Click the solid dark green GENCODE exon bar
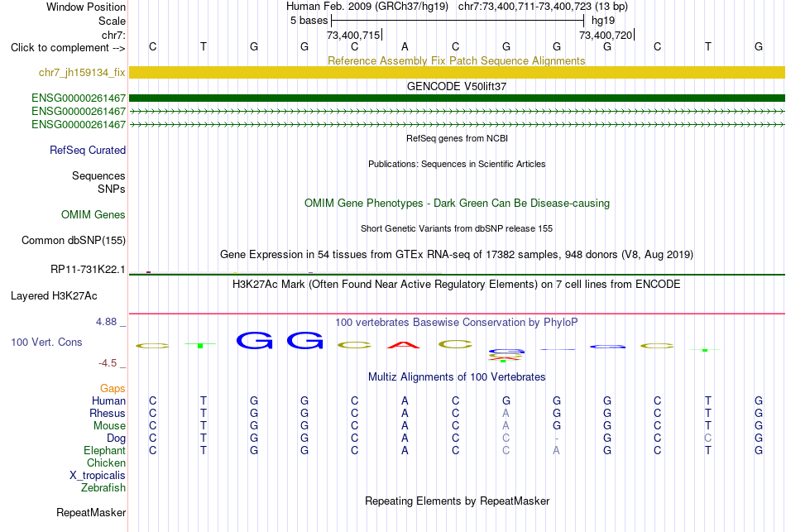The width and height of the screenshot is (786, 532). 457,98
